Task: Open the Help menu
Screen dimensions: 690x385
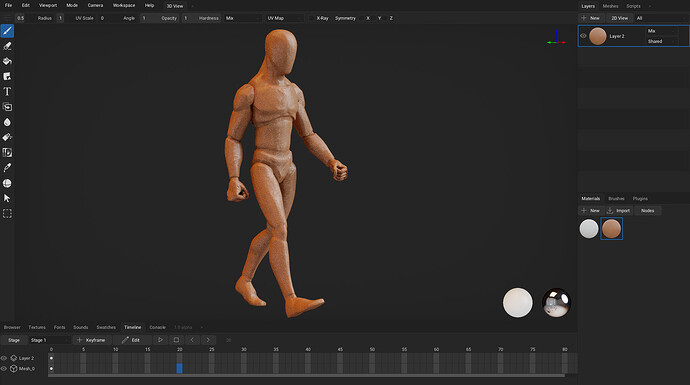Action: click(149, 5)
